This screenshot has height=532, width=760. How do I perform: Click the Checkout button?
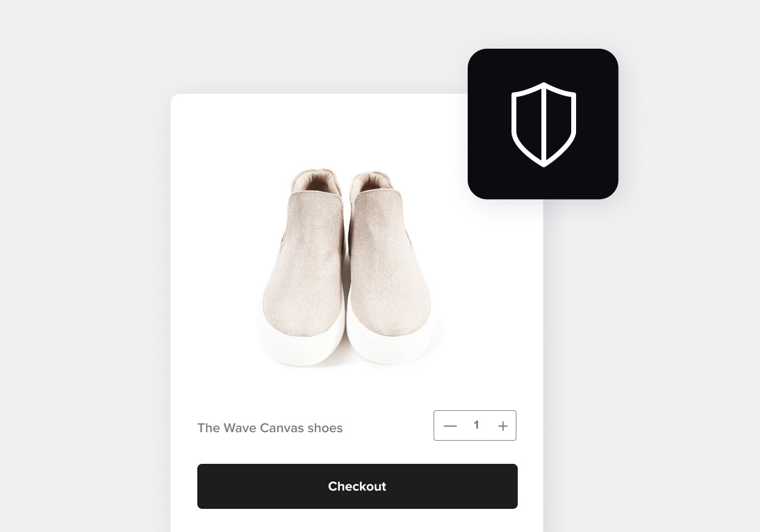coord(357,486)
